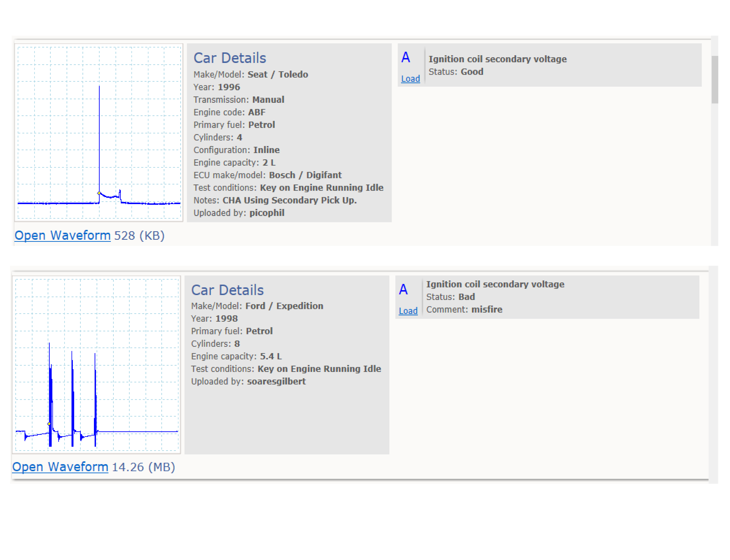Viewport: 730px width, 560px height.
Task: Click the Ford Expedition waveform thumbnail
Action: [96, 364]
